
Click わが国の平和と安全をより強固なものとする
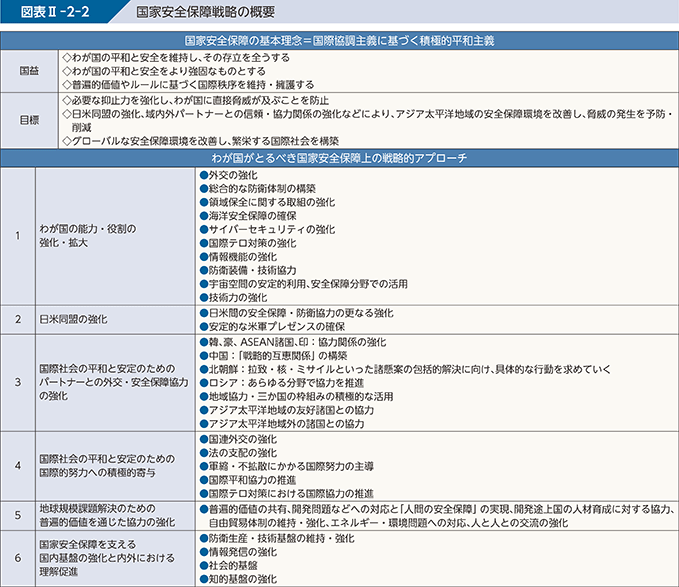point(164,71)
